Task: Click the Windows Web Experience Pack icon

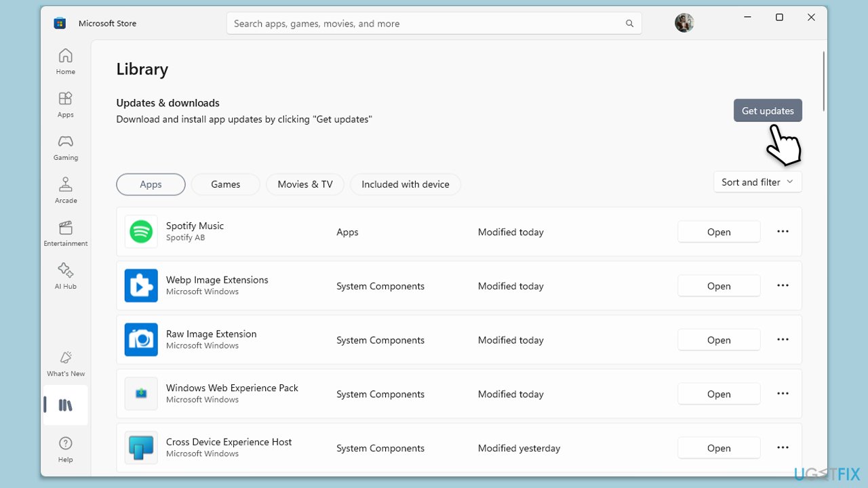Action: coord(141,394)
